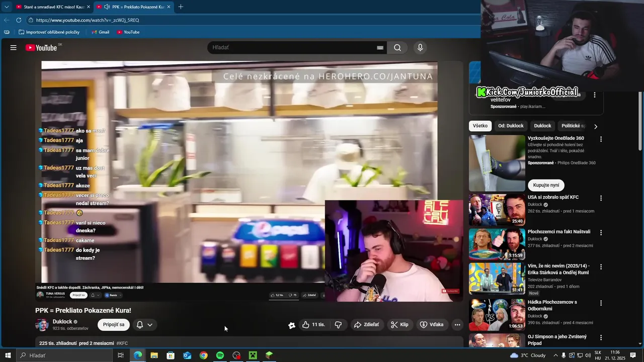The height and width of the screenshot is (362, 644).
Task: Open options for Vím, že nic nevím video
Action: tap(600, 267)
